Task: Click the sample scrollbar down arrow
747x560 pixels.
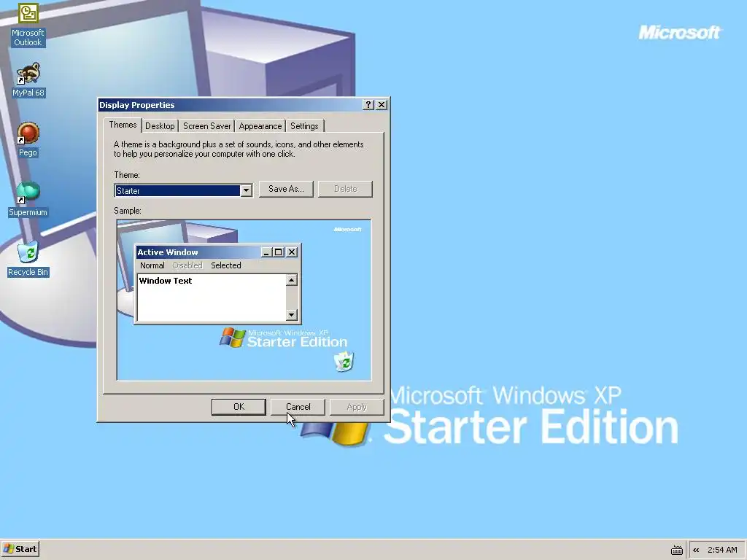Action: coord(292,315)
